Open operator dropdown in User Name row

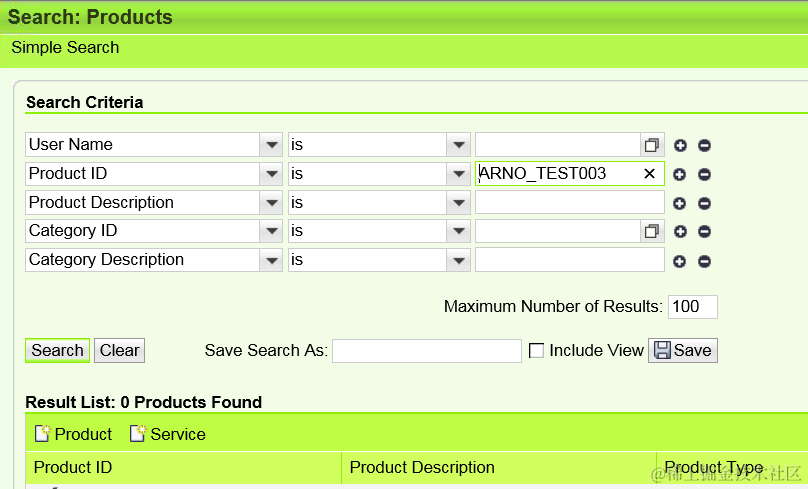(x=459, y=145)
